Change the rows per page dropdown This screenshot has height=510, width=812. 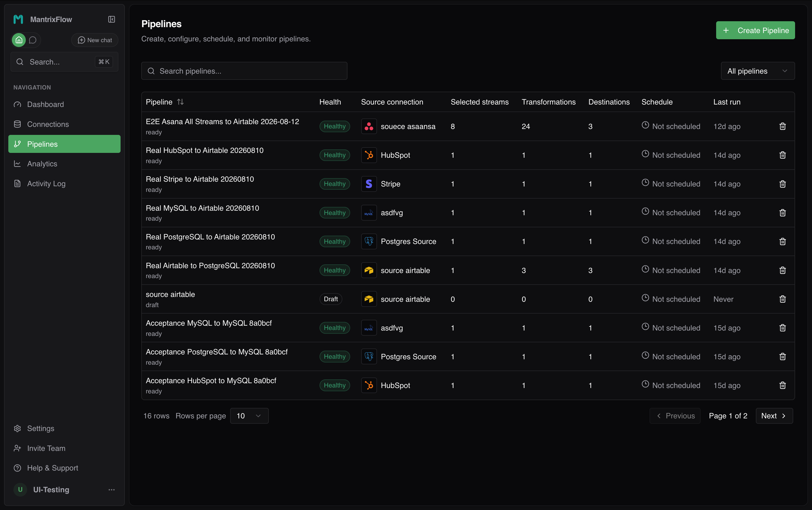pos(249,416)
